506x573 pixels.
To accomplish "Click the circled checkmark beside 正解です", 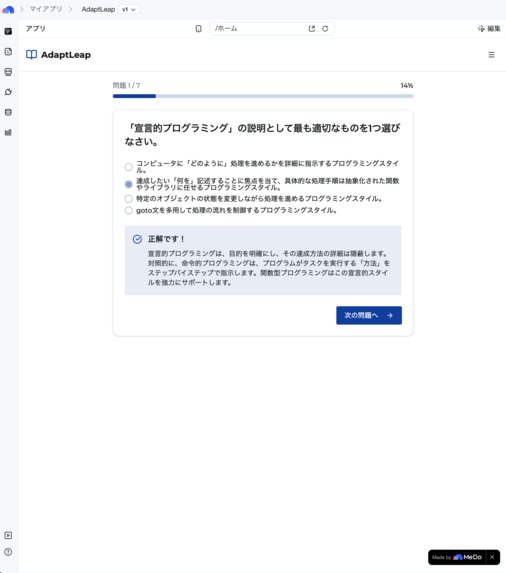I will (137, 239).
